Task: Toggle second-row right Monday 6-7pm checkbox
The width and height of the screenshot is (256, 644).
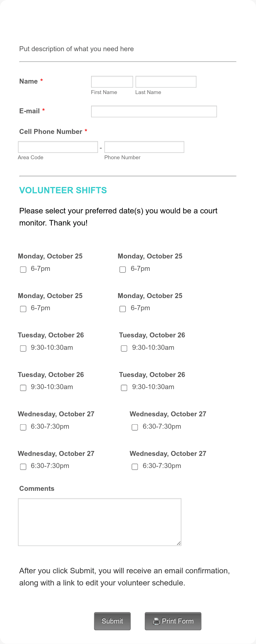Action: [x=123, y=309]
